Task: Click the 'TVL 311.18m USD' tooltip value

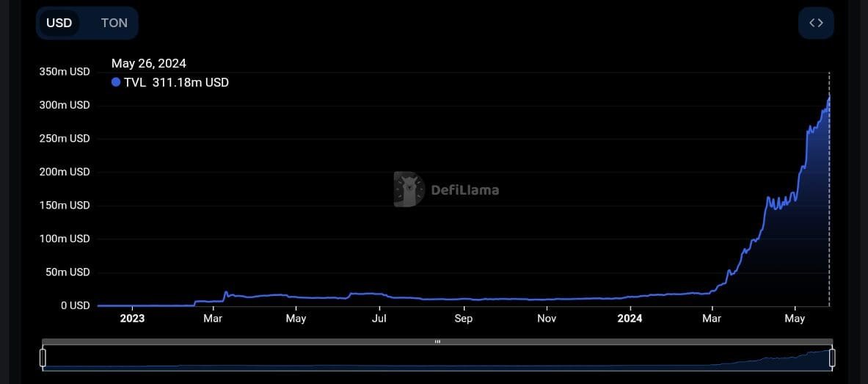Action: coord(176,82)
